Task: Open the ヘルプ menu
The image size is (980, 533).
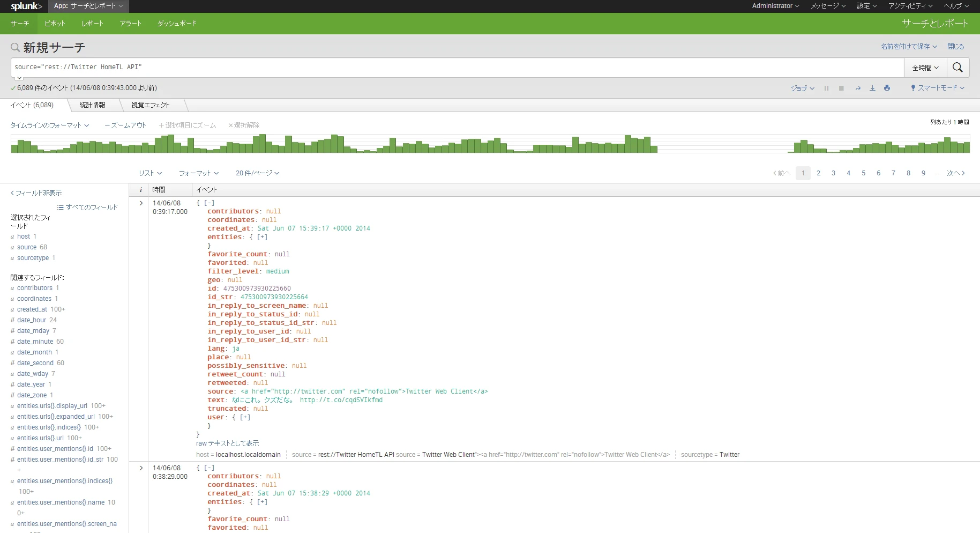Action: pyautogui.click(x=956, y=6)
